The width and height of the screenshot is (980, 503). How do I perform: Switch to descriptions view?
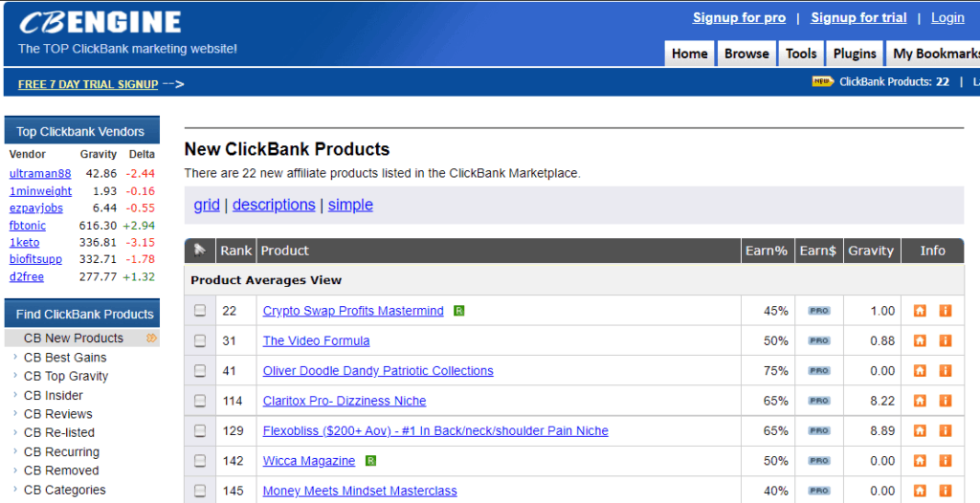point(274,205)
